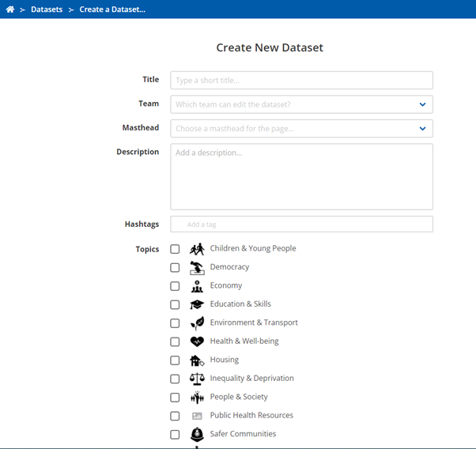This screenshot has height=449, width=476.
Task: Click the heart pulse Health icon
Action: click(197, 341)
